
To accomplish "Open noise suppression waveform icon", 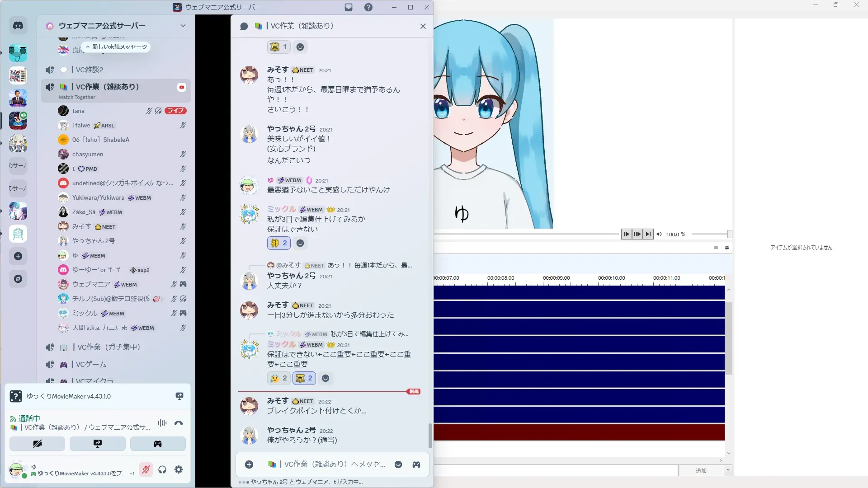I will [x=162, y=423].
